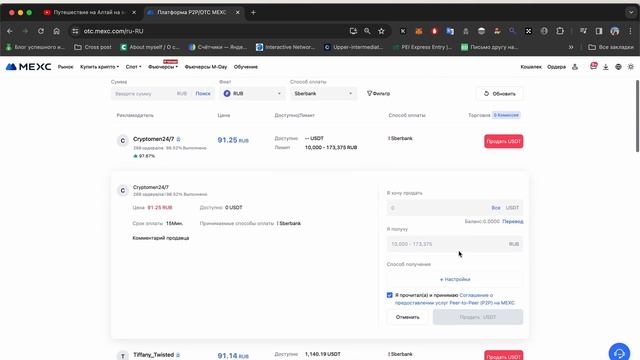Click the page vertical scrollbar
This screenshot has height=360, width=640.
(x=637, y=116)
